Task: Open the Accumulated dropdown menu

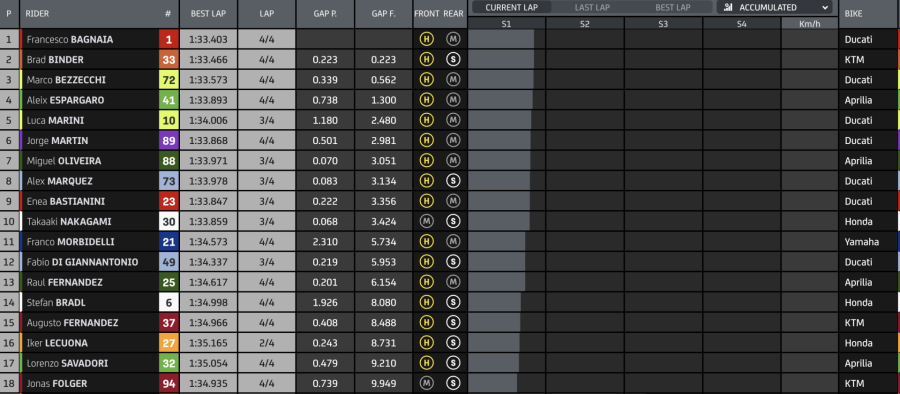Action: (x=775, y=7)
